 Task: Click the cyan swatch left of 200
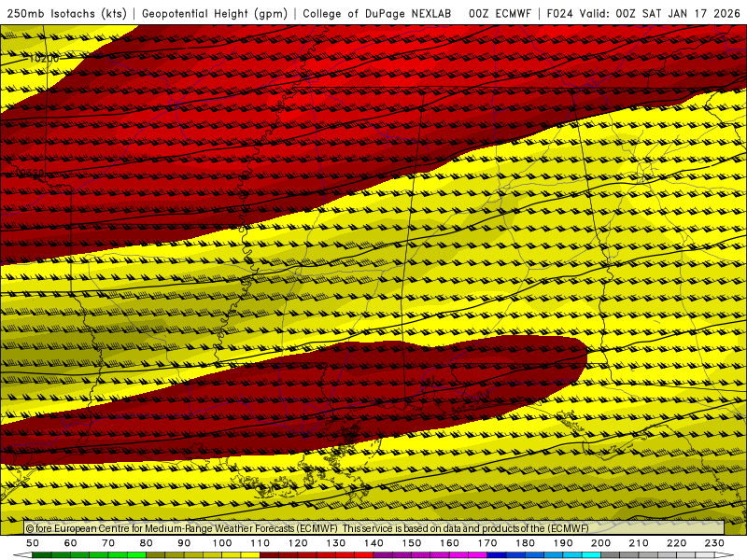tap(591, 555)
